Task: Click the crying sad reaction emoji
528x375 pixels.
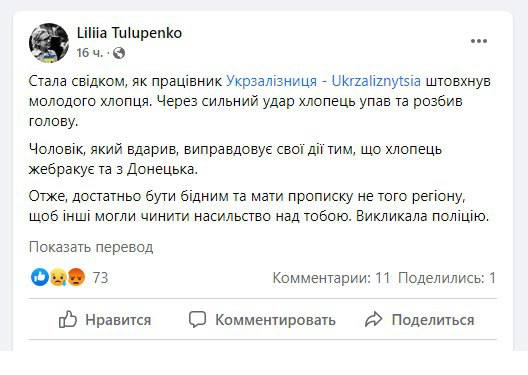Action: tap(58, 277)
